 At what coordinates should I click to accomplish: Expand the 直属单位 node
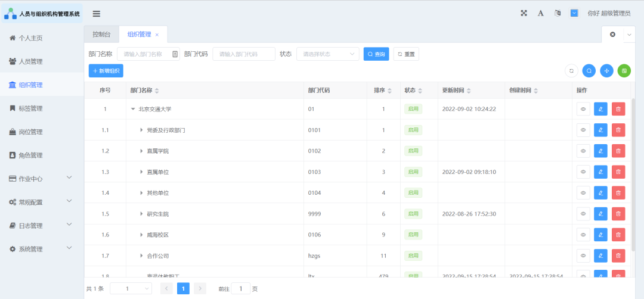[141, 172]
